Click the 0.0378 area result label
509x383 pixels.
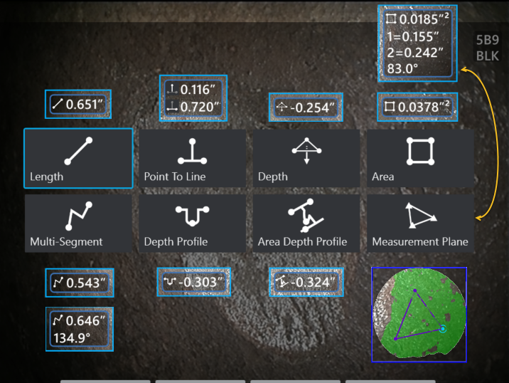tap(417, 107)
